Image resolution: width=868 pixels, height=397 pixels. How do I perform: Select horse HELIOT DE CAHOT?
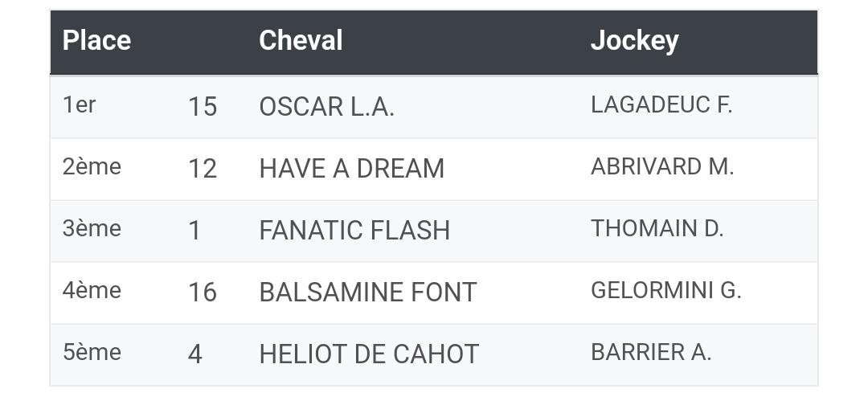369,354
